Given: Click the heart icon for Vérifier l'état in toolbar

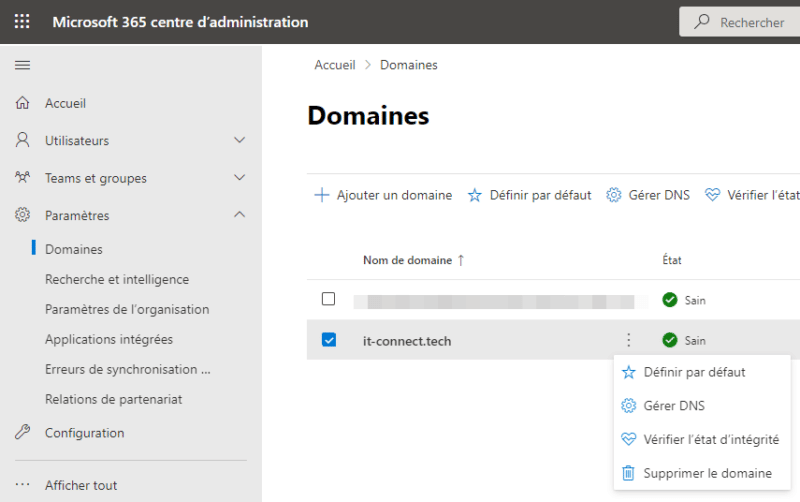Looking at the screenshot, I should coord(712,195).
